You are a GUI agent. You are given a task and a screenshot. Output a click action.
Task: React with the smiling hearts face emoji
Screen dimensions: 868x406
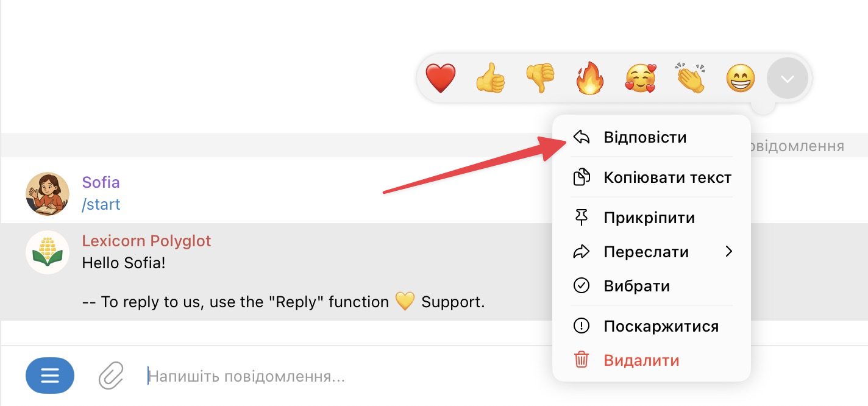(640, 79)
